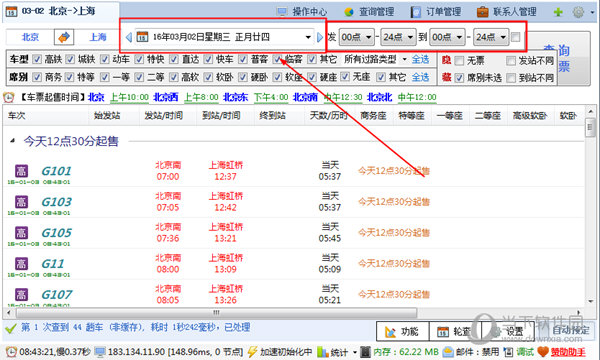Click the green plus add icon
This screenshot has width=600, height=360.
[558, 12]
